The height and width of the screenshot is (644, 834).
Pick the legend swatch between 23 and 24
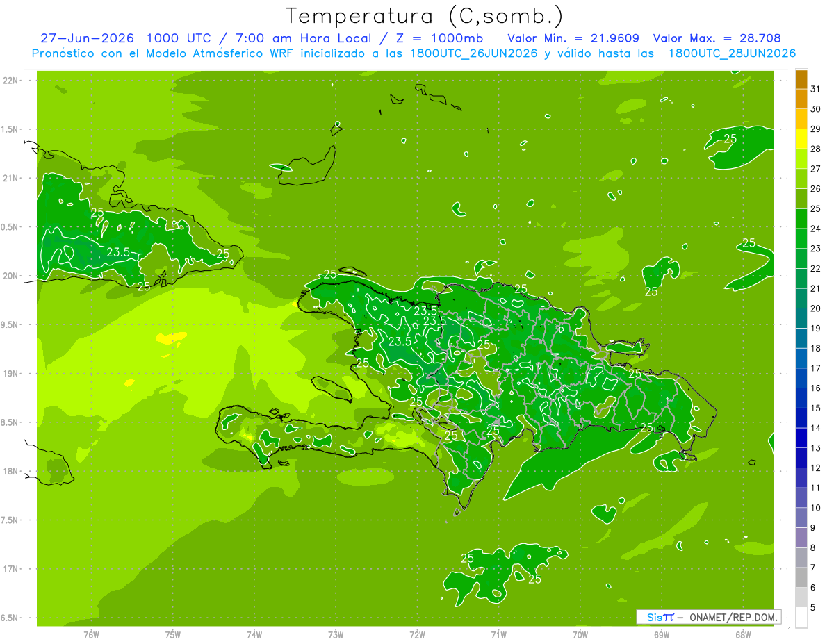pos(801,239)
